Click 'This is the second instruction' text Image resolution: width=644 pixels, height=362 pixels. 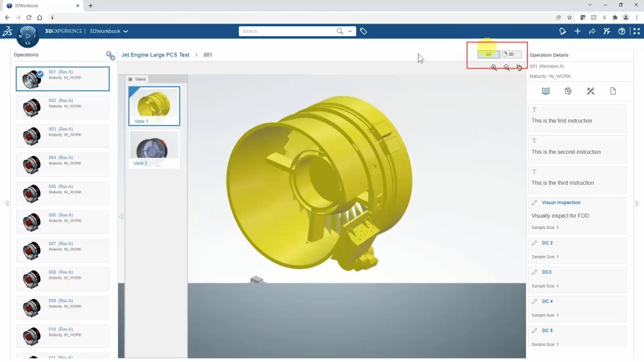566,152
